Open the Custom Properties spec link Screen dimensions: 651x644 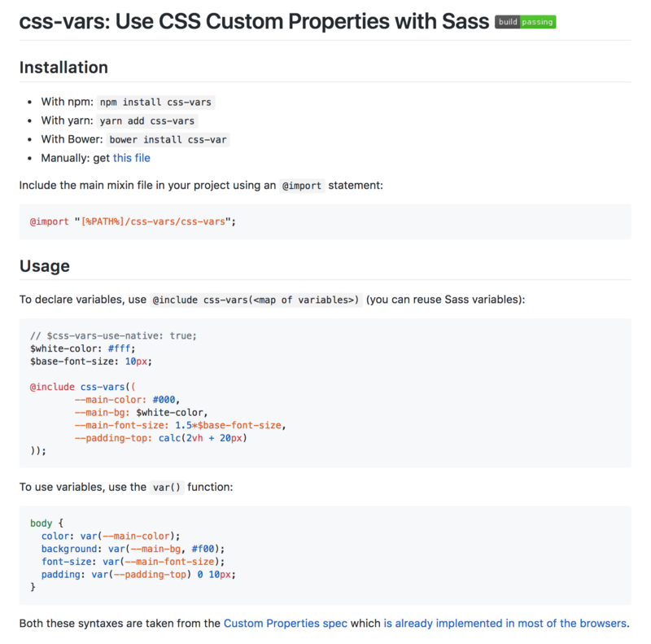pyautogui.click(x=286, y=623)
